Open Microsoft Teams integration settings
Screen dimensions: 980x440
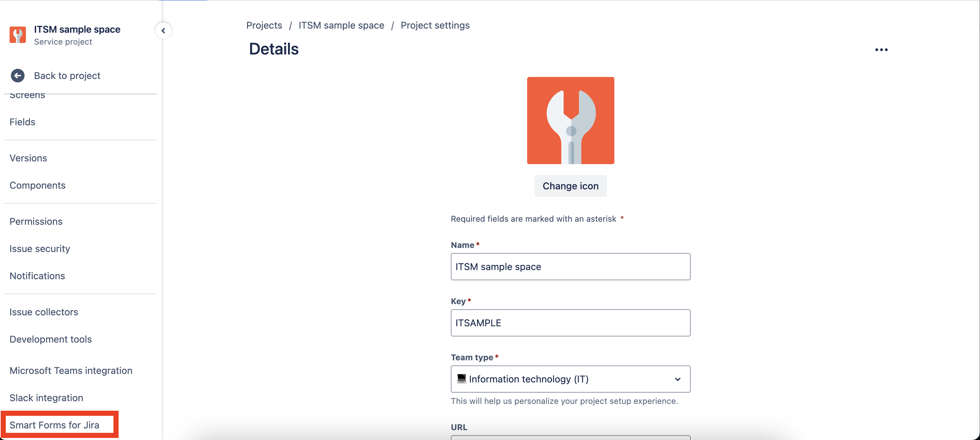click(x=71, y=371)
